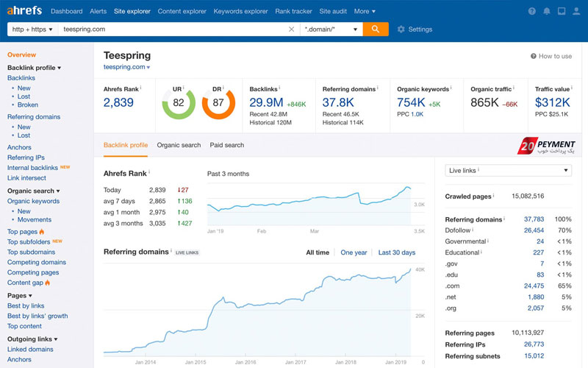
Task: Open the user account icon
Action: (x=576, y=11)
